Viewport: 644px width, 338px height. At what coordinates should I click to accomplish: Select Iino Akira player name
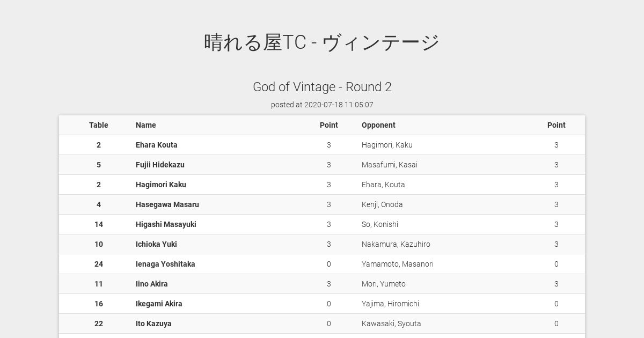coord(152,284)
